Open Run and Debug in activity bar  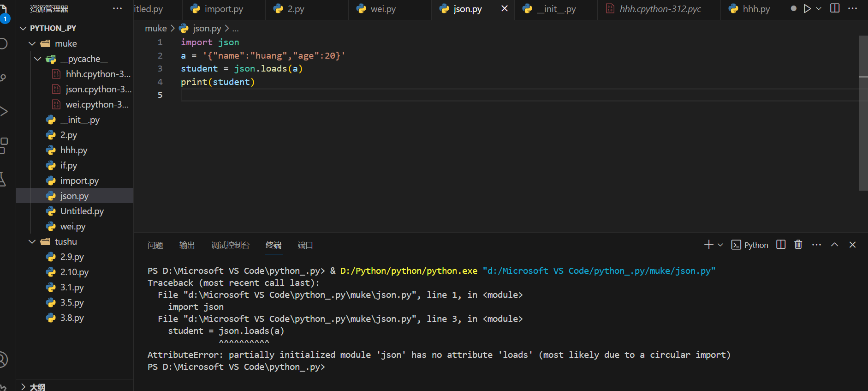tap(3, 111)
